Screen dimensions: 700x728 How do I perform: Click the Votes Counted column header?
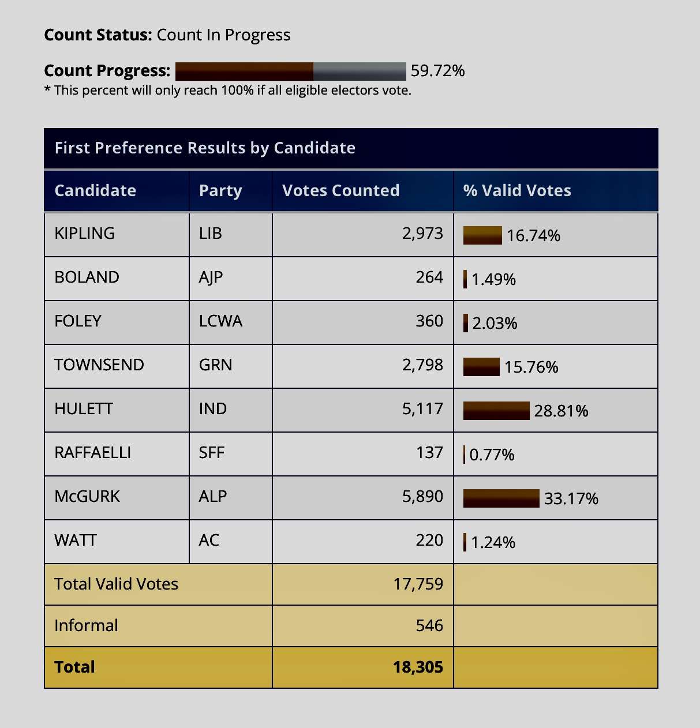pos(340,190)
